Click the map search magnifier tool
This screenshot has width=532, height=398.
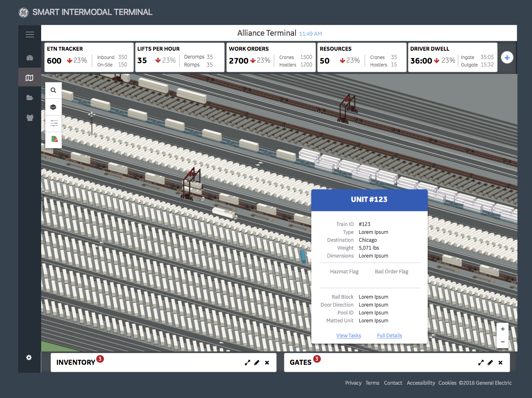[53, 90]
